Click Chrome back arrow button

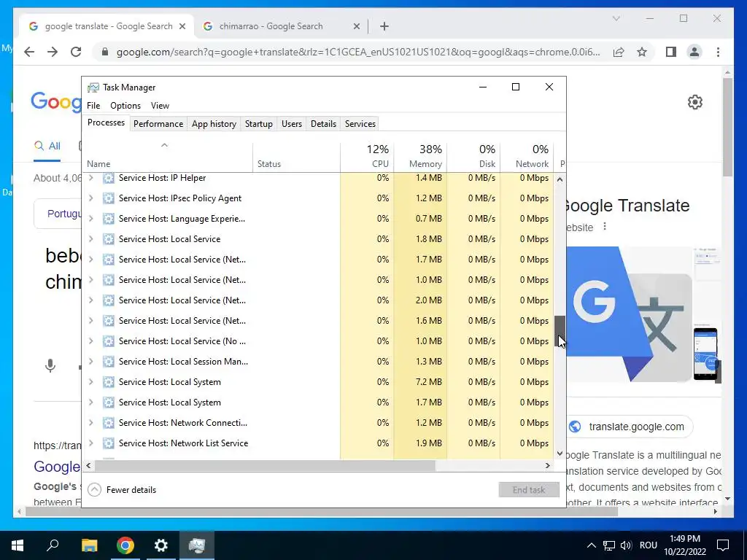point(29,52)
